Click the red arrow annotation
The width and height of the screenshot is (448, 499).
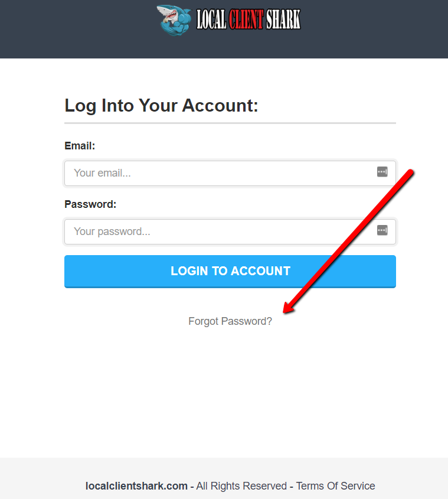348,241
